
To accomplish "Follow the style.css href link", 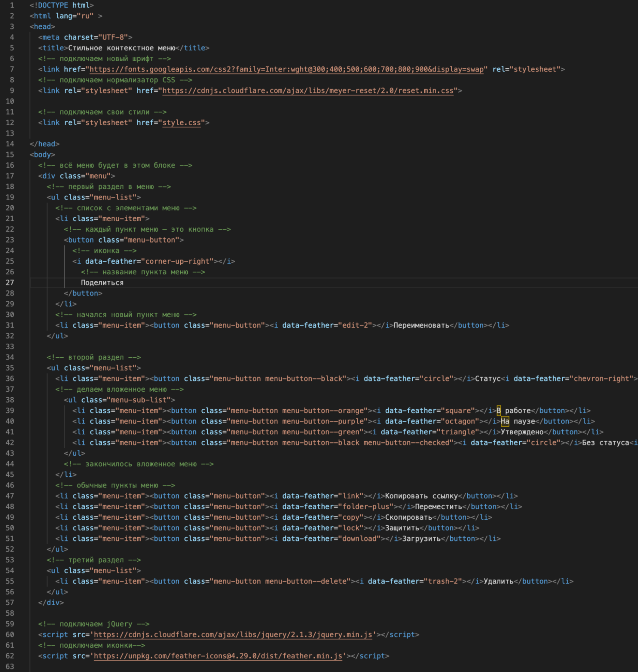I will (181, 122).
